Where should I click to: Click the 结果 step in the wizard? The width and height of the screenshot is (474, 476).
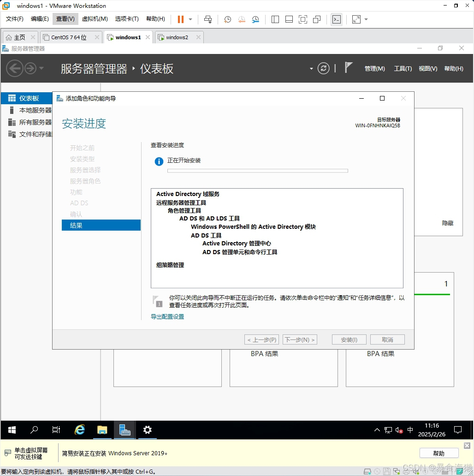(x=101, y=225)
